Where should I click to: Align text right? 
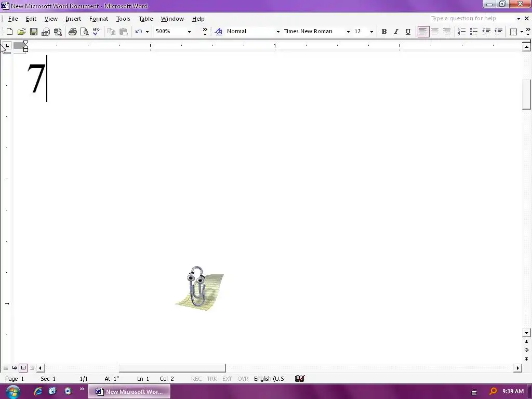click(447, 32)
